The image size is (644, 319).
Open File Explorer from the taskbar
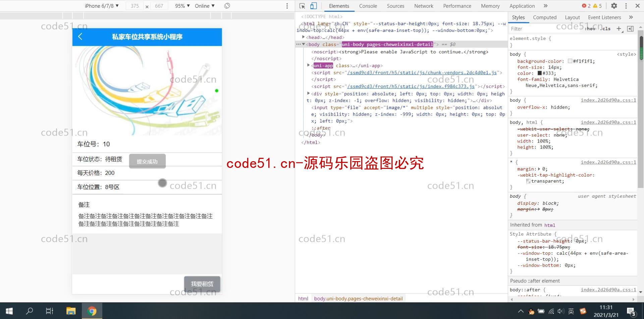coord(71,311)
